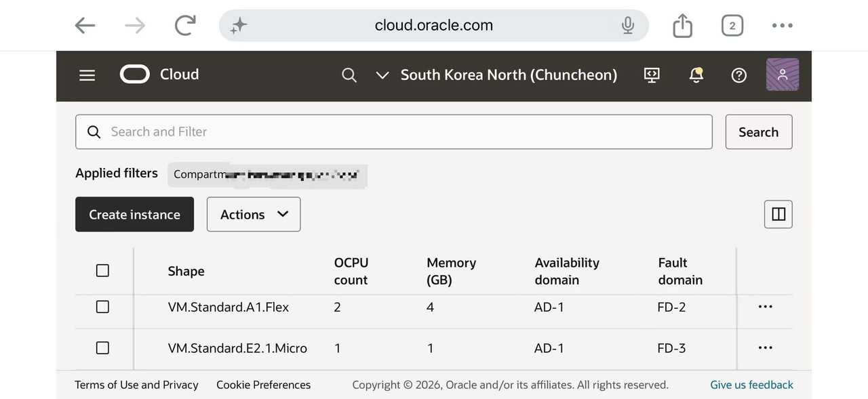The image size is (868, 399).
Task: Click the Copyright Oracle footer text
Action: pyautogui.click(x=510, y=385)
